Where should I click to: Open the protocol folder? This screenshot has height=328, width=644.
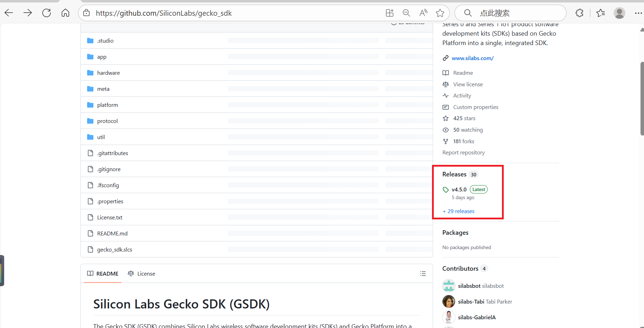107,121
